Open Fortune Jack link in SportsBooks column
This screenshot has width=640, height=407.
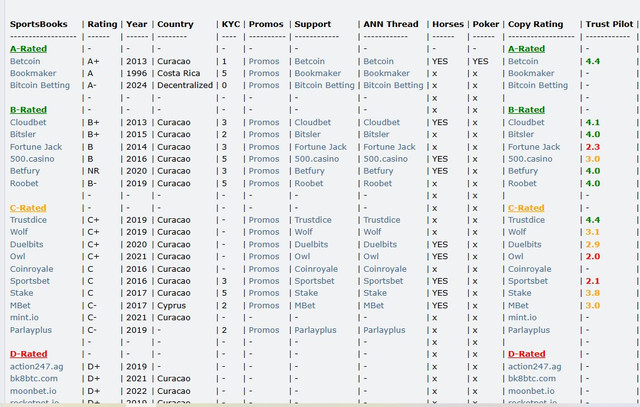point(36,147)
